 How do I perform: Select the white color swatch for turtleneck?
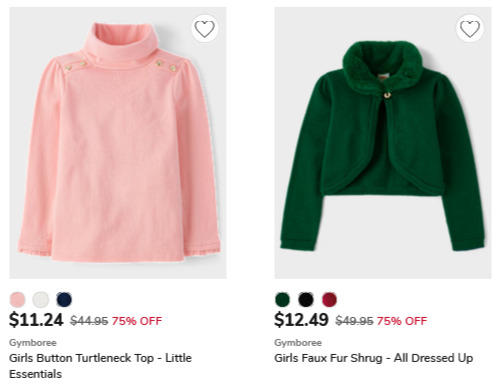point(41,299)
